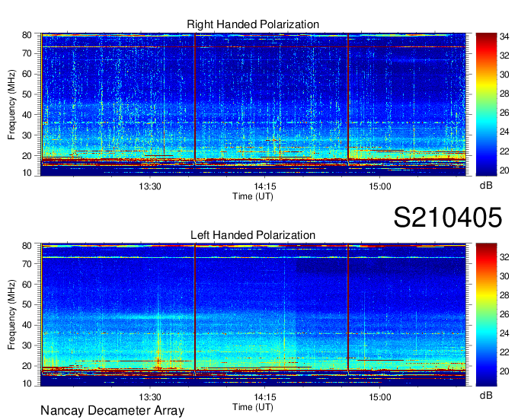Click the 80 MHz tick on Right Handed plot

click(x=27, y=35)
